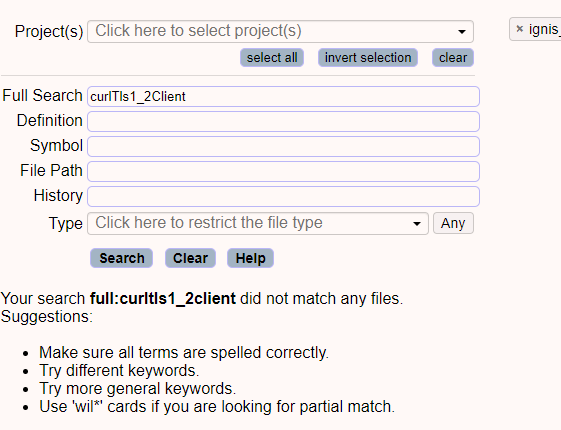
Task: Click the Type label text
Action: (65, 224)
